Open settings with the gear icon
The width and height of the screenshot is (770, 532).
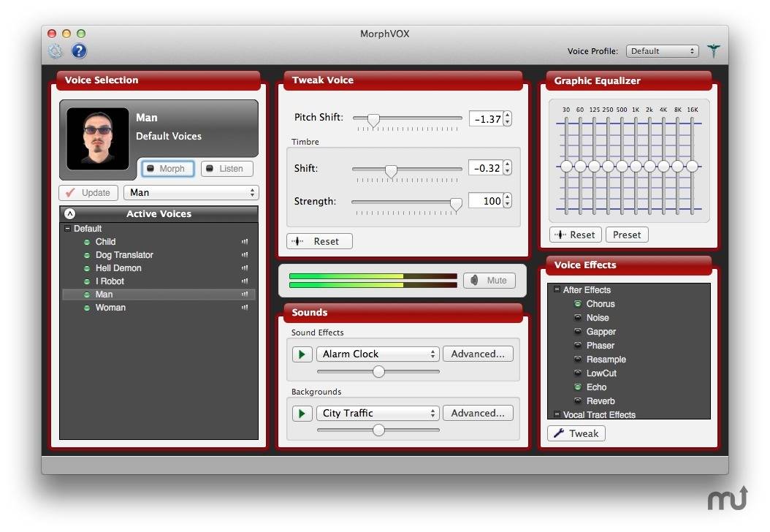[55, 51]
